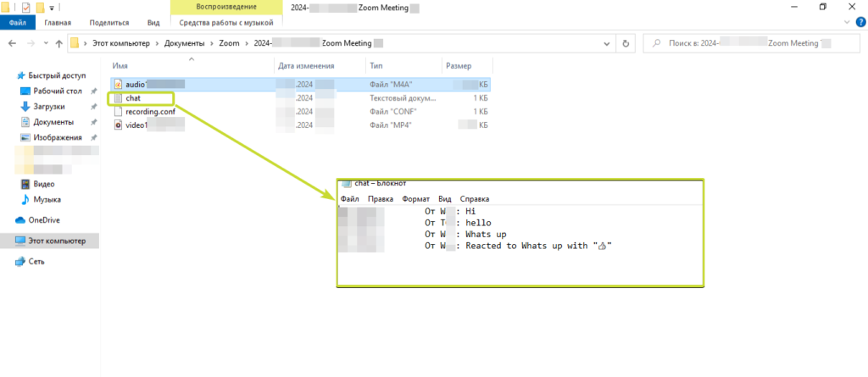Screen dimensions: 868x377
Task: Click the Forward navigation arrow
Action: click(31, 44)
